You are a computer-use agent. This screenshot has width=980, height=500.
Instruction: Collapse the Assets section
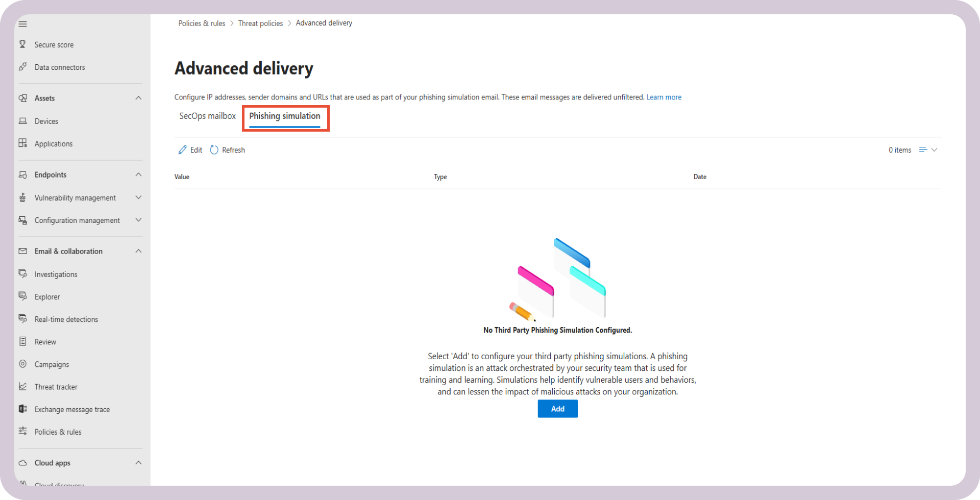click(x=138, y=97)
